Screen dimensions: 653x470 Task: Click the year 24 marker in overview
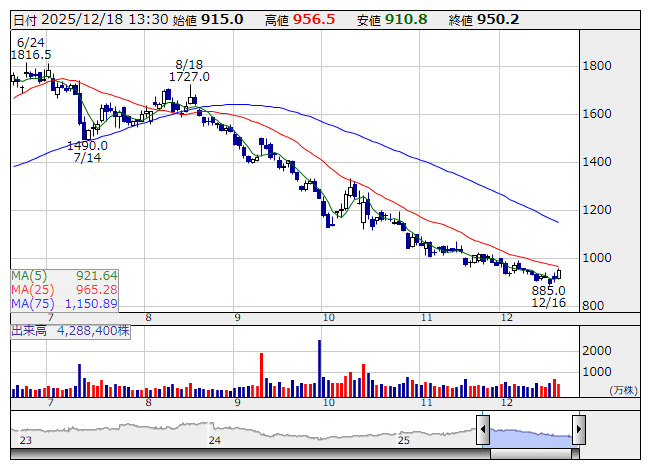214,440
